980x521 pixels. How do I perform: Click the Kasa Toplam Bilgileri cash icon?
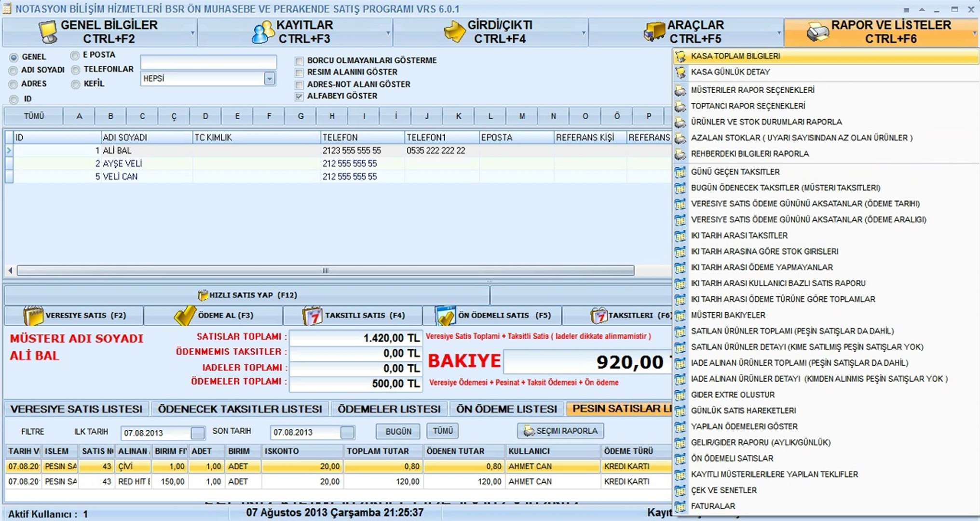tap(681, 56)
